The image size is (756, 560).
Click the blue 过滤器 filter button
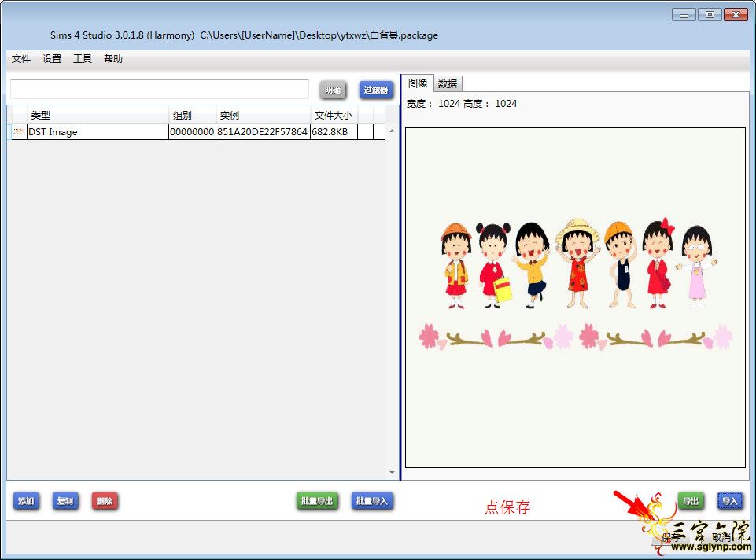(376, 90)
